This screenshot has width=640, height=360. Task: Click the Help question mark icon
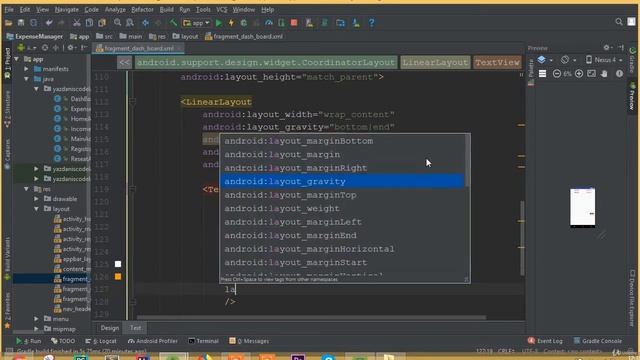(x=371, y=23)
